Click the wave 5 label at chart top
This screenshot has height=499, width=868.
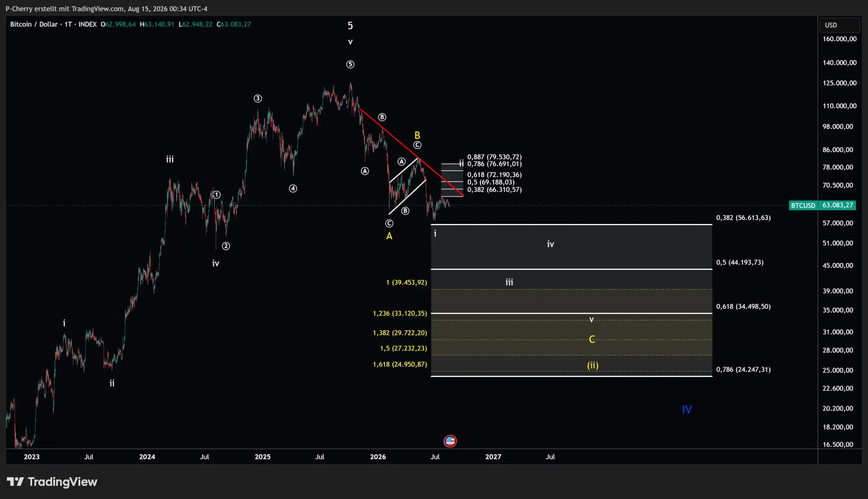click(350, 26)
